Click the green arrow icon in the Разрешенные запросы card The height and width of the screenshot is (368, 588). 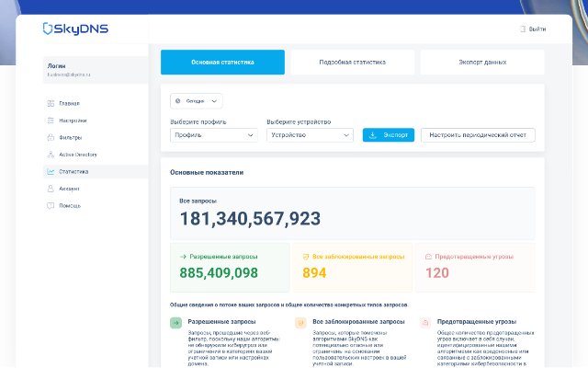(183, 257)
